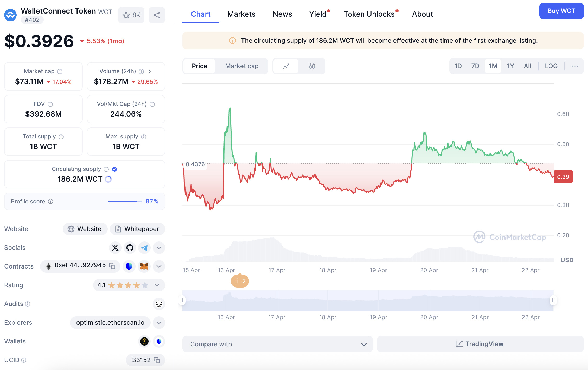Copy the contract address 0xeF44...927945
This screenshot has width=588, height=370.
(x=112, y=266)
